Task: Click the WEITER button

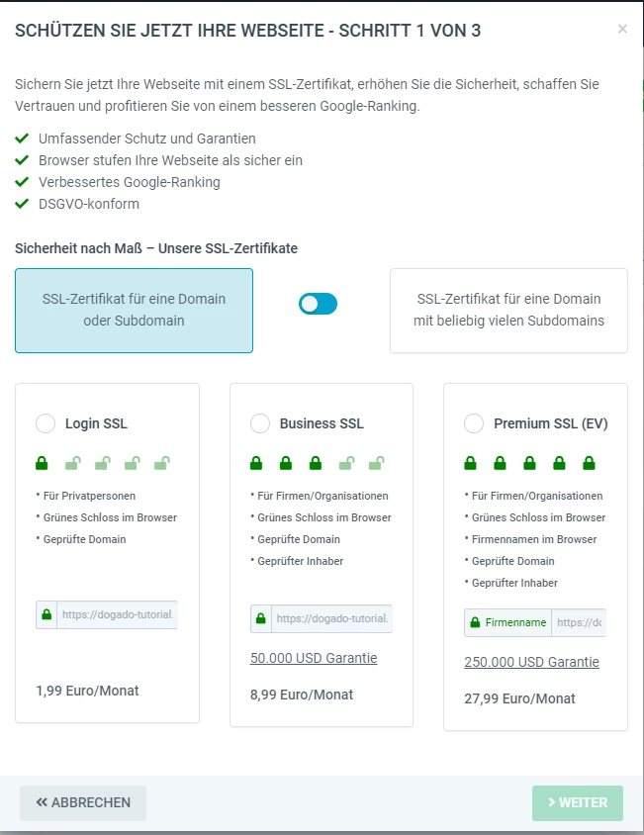Action: point(578,802)
